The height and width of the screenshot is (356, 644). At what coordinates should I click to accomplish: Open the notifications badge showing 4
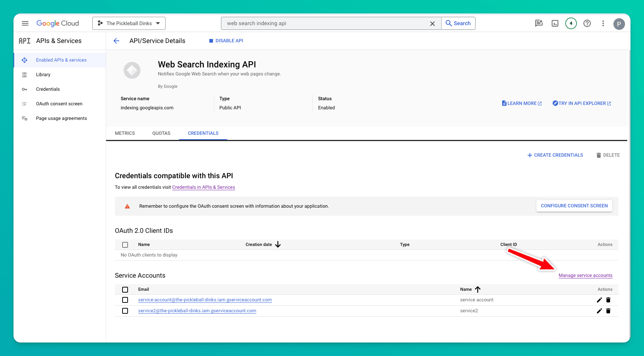click(571, 23)
